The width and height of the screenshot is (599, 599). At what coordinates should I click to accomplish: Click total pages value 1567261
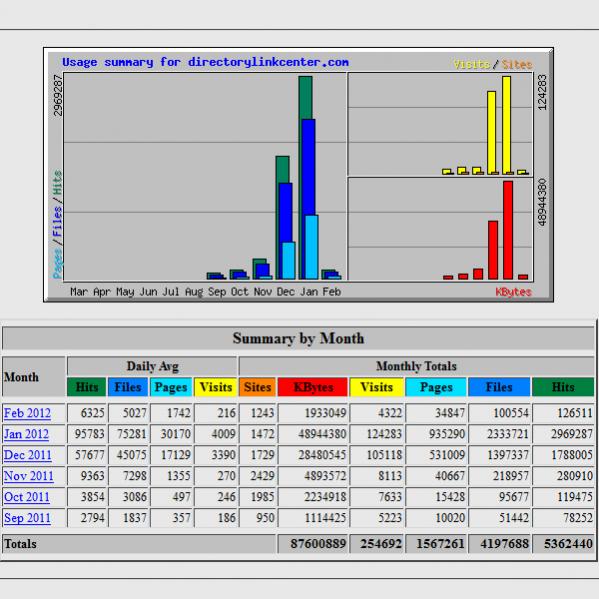pos(440,544)
